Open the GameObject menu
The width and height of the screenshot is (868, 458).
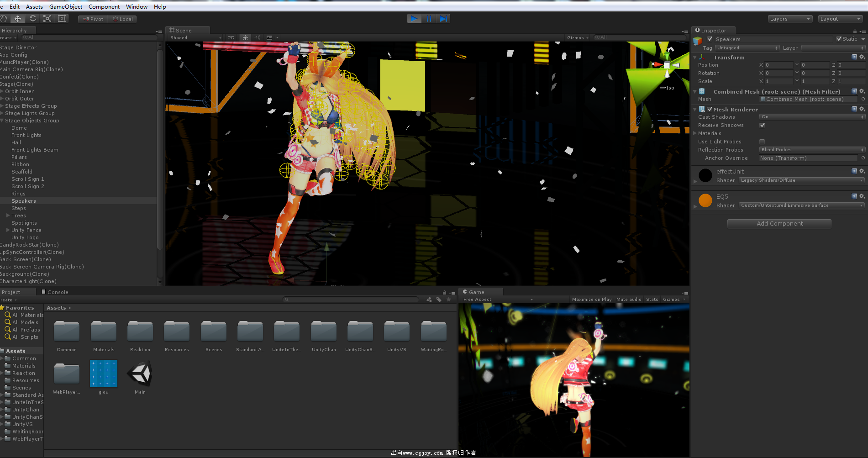[x=66, y=7]
